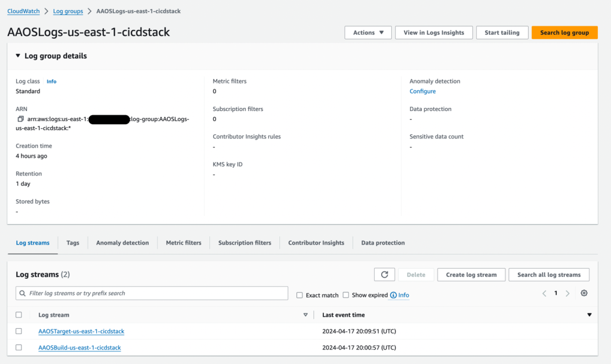The width and height of the screenshot is (611, 364).
Task: Go to previous page of log streams
Action: click(544, 293)
